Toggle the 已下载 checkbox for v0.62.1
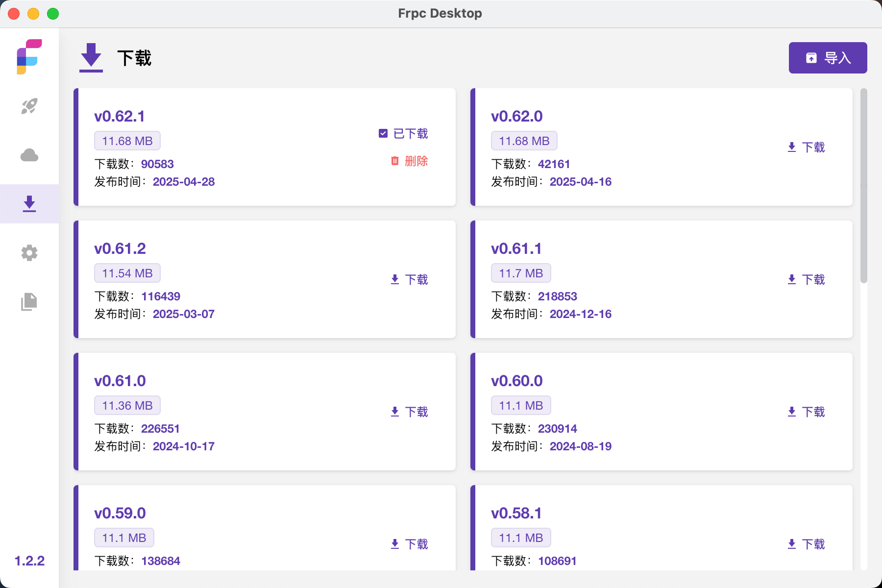882x588 pixels. 383,133
